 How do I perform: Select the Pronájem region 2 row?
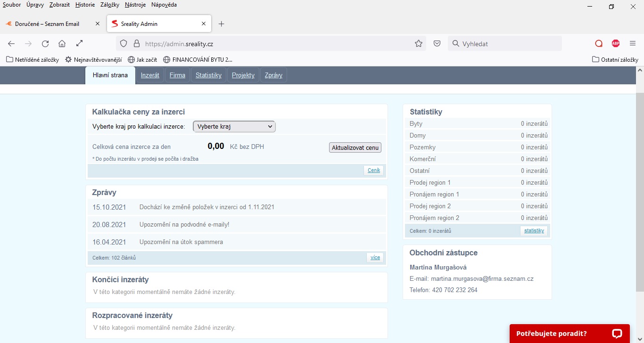tap(479, 218)
